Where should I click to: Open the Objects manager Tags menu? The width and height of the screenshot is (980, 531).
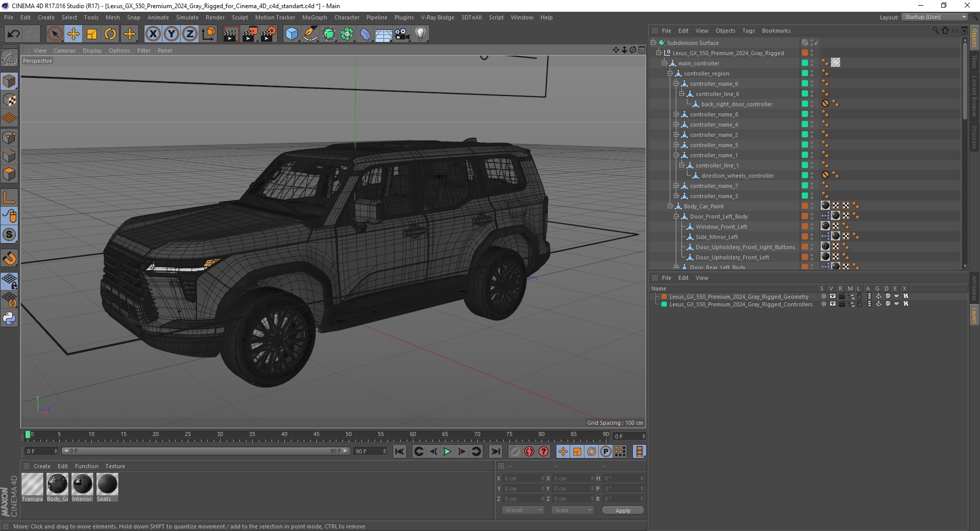click(748, 31)
